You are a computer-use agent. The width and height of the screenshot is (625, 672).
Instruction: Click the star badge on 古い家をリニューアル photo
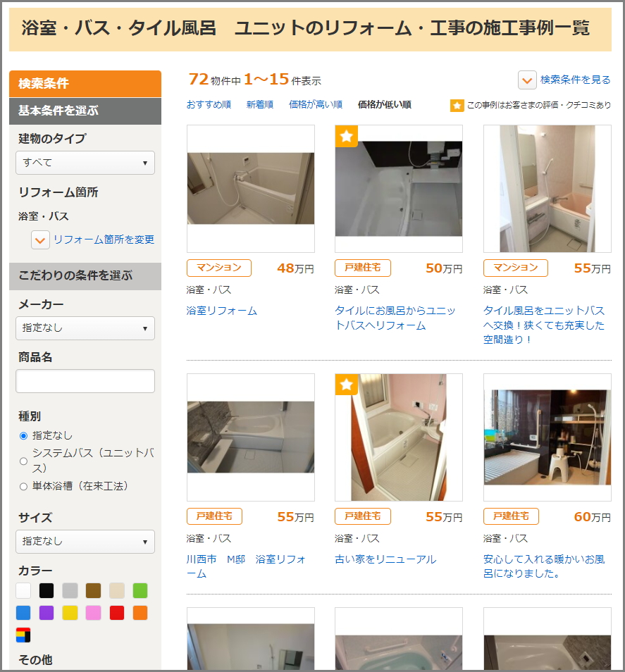click(x=347, y=385)
